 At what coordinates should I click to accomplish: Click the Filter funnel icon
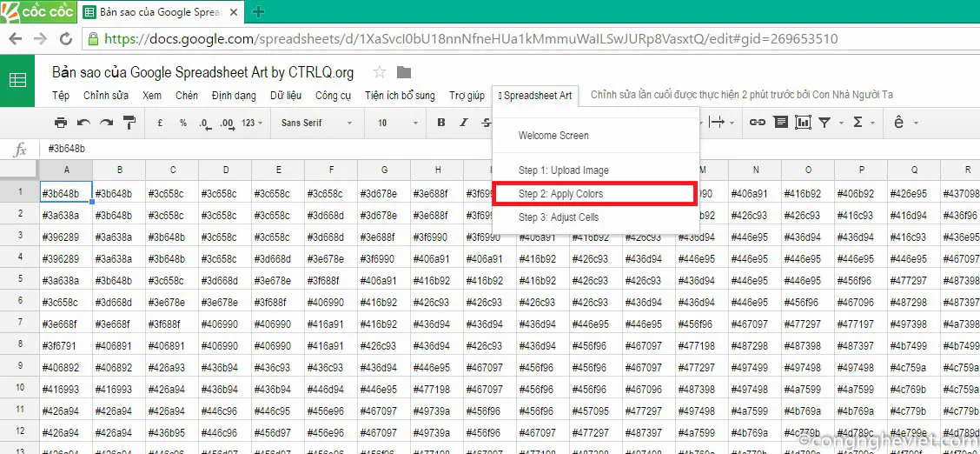pyautogui.click(x=825, y=123)
